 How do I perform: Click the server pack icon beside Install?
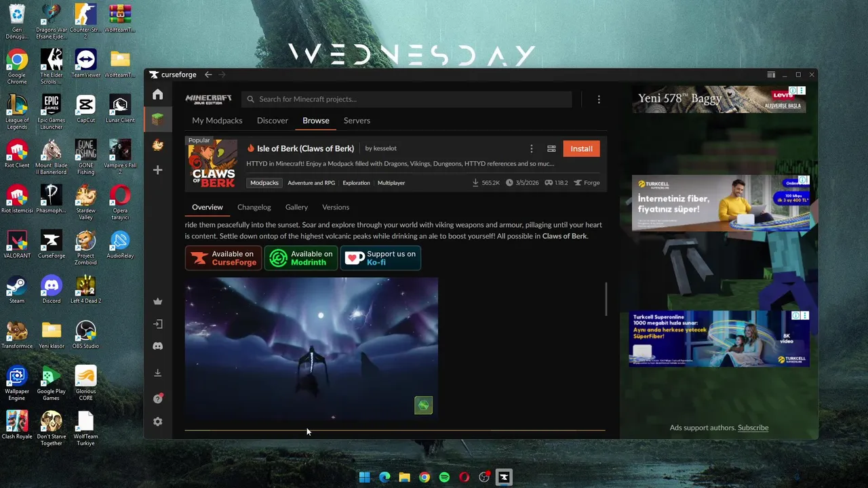551,148
